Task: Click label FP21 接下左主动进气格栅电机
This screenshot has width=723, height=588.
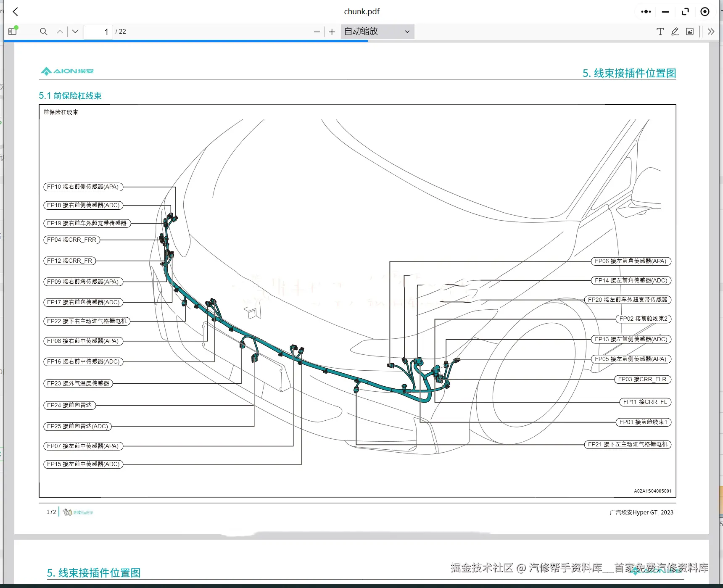Action: pos(628,444)
